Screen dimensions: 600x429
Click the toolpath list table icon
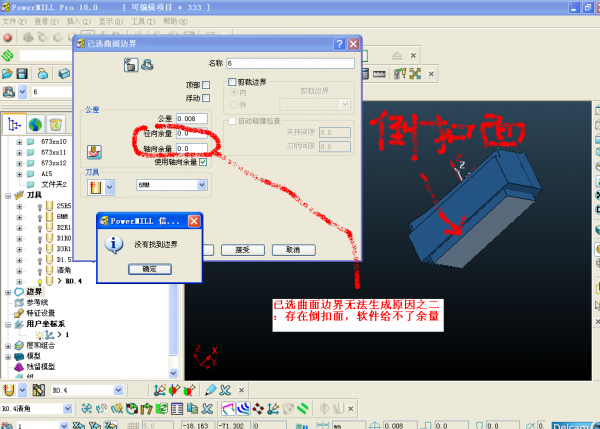[x=177, y=409]
